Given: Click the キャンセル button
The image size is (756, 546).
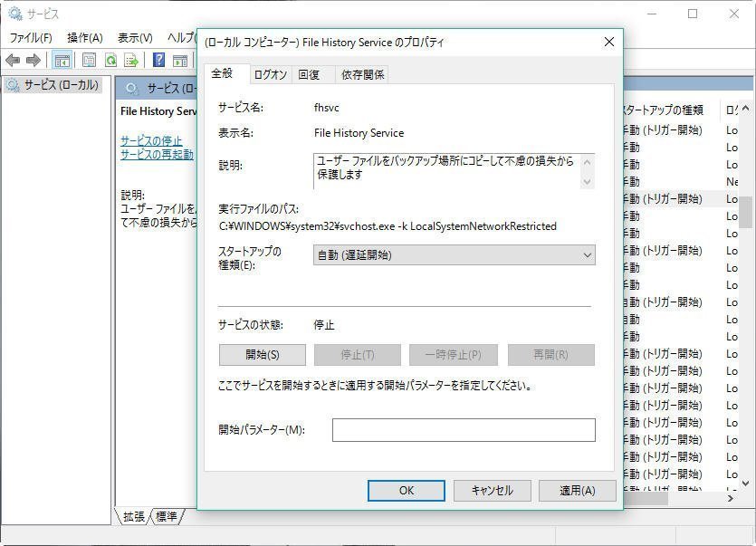Looking at the screenshot, I should [x=493, y=491].
